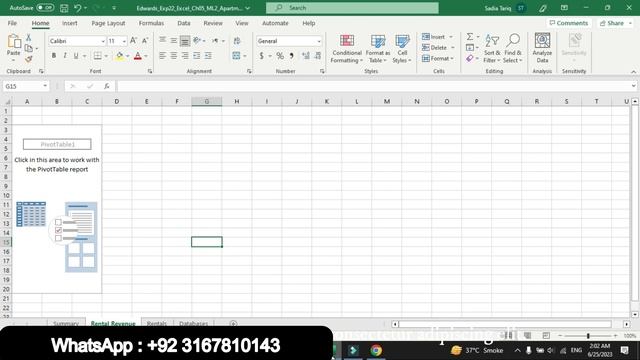Toggle Italic formatting
Screen dimensions: 640x360
pos(64,56)
